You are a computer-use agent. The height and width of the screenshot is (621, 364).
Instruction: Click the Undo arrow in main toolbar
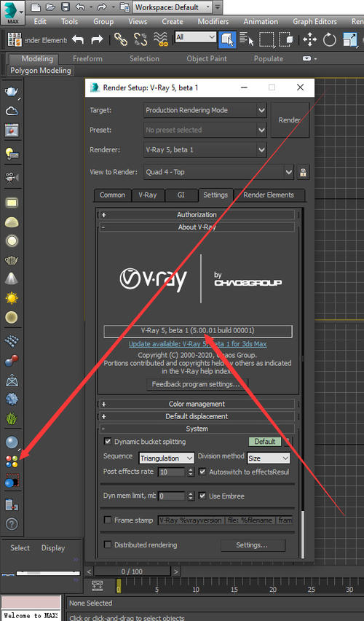[x=78, y=39]
